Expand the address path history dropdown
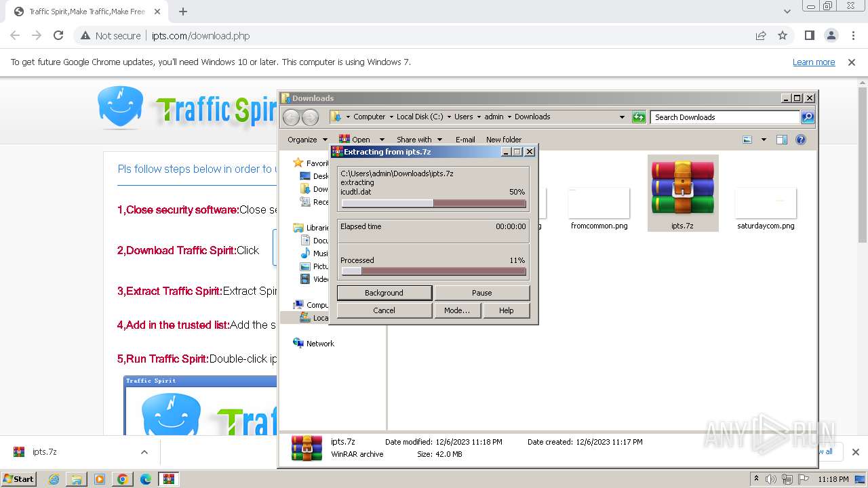Viewport: 868px width, 488px height. pyautogui.click(x=622, y=117)
